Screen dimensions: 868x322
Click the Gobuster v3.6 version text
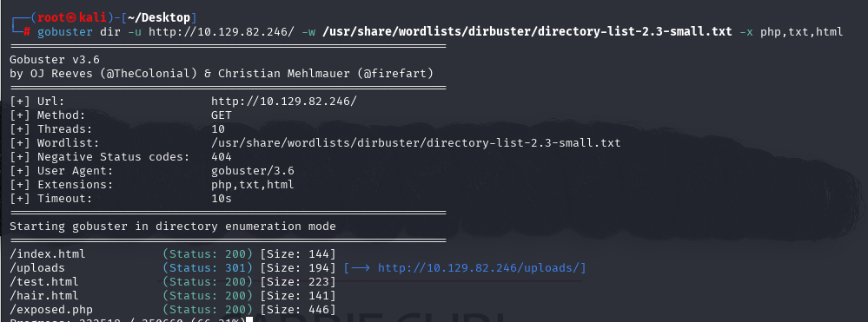55,60
